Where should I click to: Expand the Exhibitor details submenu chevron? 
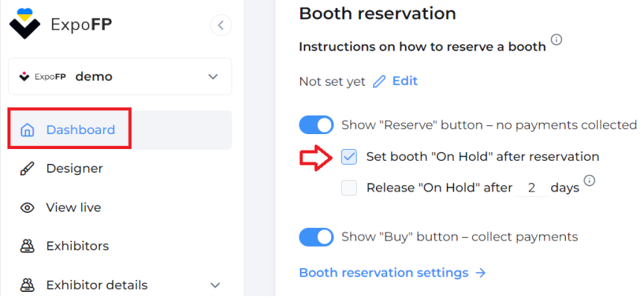(x=215, y=285)
